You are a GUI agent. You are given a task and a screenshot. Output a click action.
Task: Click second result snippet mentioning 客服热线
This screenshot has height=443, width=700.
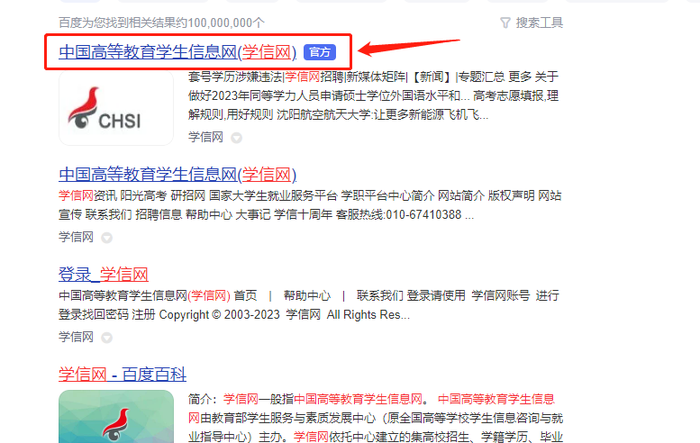click(x=310, y=205)
